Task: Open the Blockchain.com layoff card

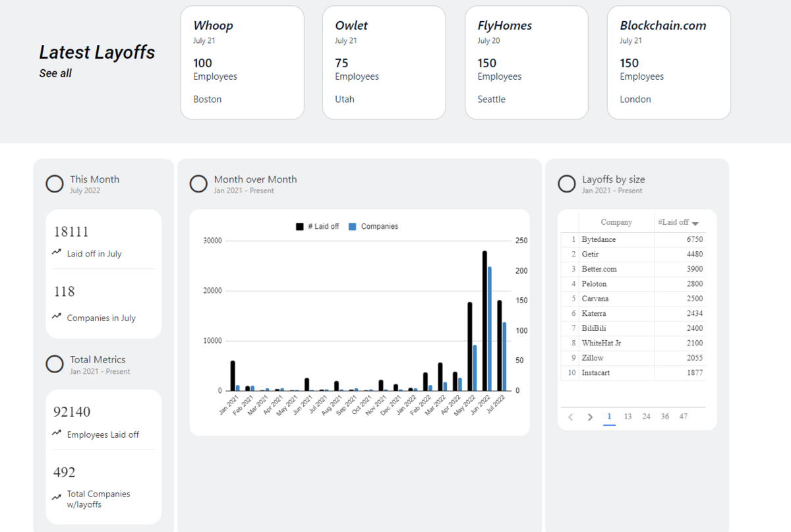Action: click(x=669, y=63)
